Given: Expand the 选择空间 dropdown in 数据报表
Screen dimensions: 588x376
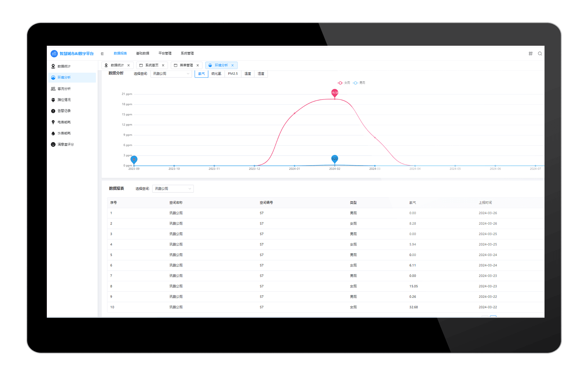Looking at the screenshot, I should tap(173, 189).
